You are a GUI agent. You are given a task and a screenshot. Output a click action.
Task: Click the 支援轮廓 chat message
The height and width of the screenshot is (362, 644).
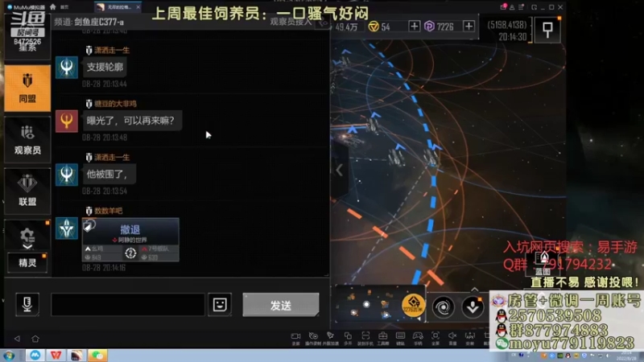pos(105,67)
